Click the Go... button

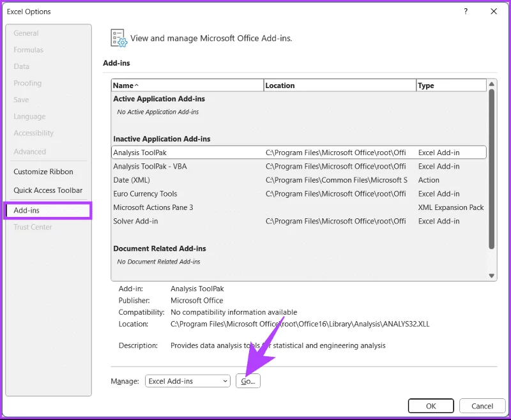(248, 381)
